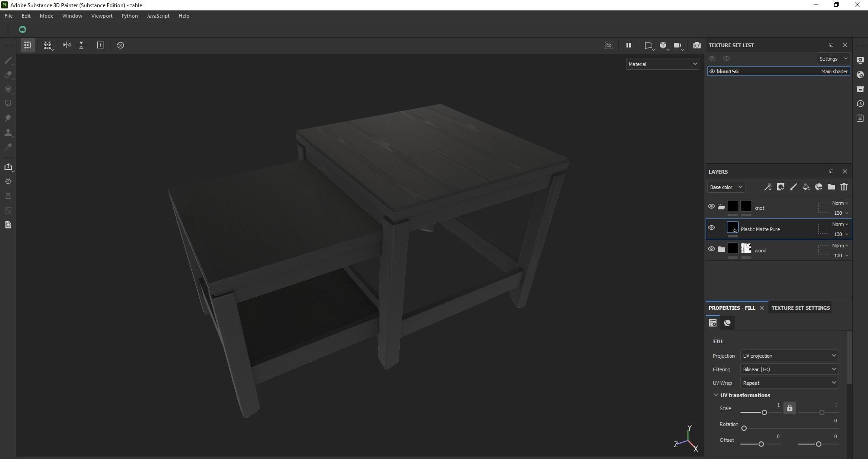Open blend mode dropdown for knot layer

(840, 203)
